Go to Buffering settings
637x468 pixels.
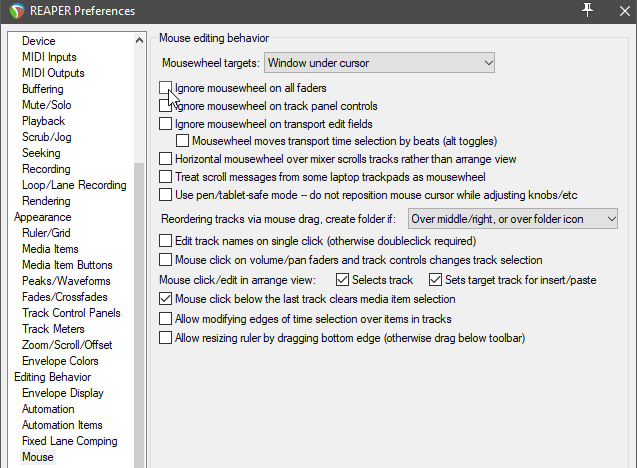click(x=43, y=89)
